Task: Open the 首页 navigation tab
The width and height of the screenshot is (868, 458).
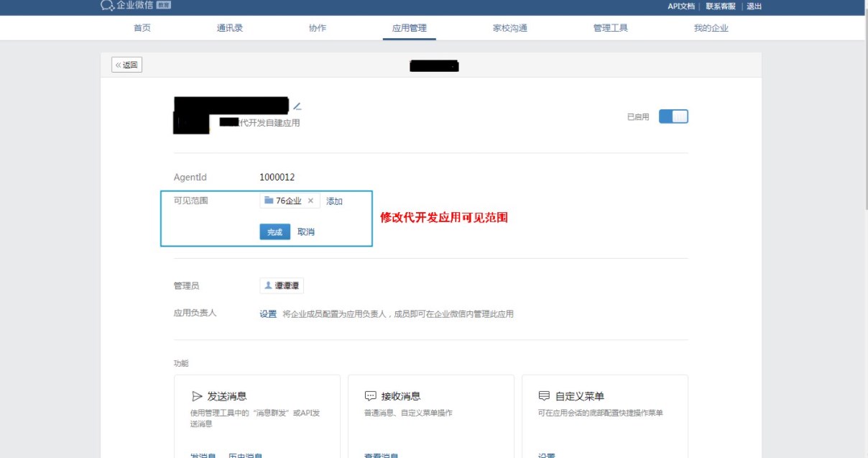Action: (142, 28)
